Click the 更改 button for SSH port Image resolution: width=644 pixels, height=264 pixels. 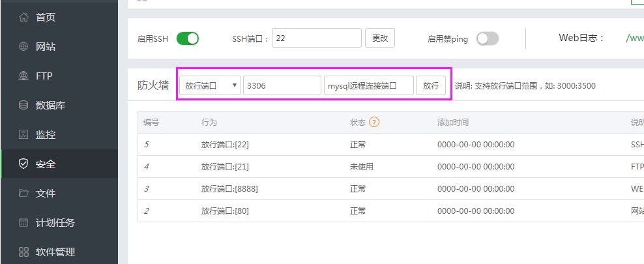click(380, 38)
